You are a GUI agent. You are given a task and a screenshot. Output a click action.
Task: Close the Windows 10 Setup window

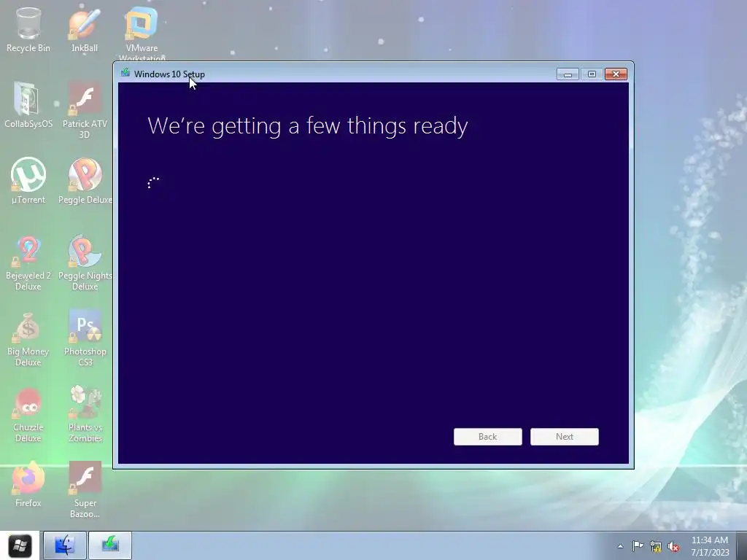pyautogui.click(x=616, y=74)
